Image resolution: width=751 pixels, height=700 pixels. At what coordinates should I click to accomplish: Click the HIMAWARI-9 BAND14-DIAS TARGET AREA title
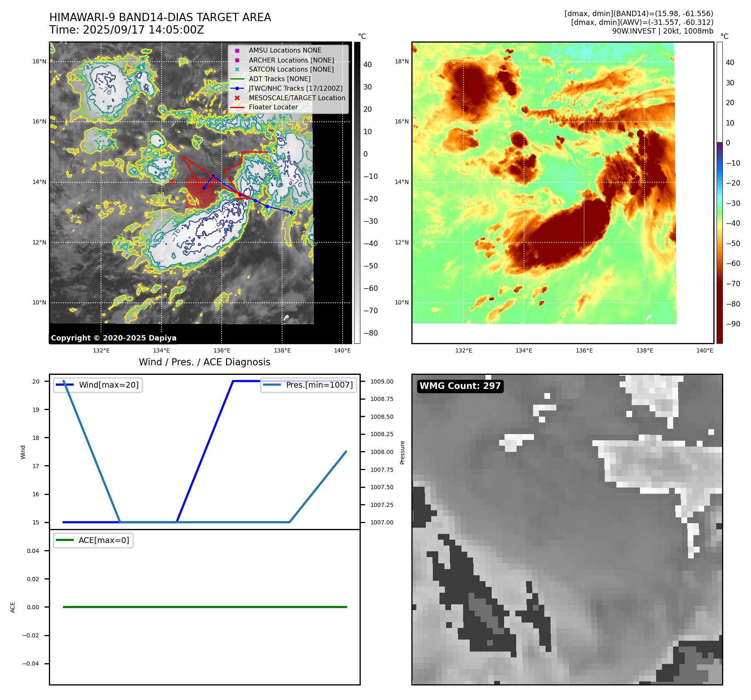click(160, 17)
